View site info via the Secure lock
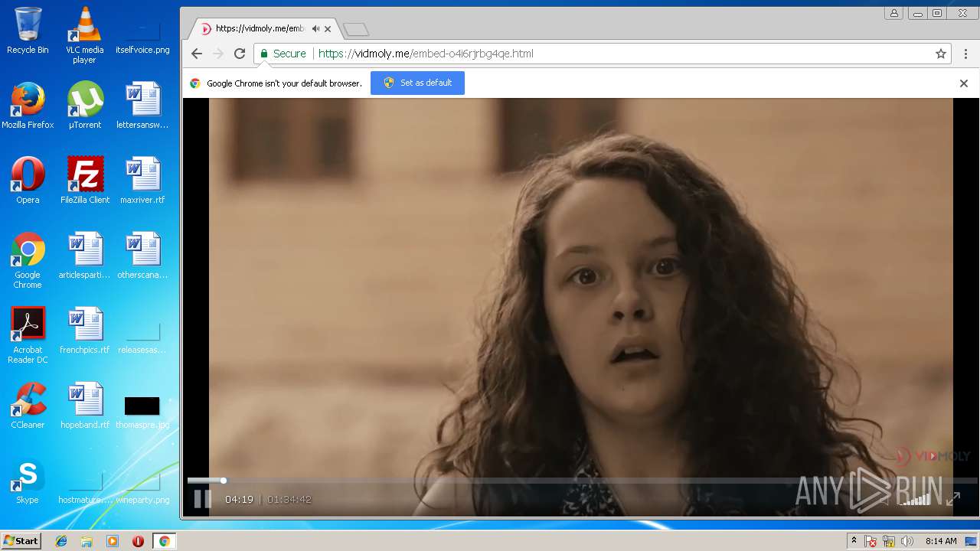The height and width of the screenshot is (551, 980). point(283,54)
